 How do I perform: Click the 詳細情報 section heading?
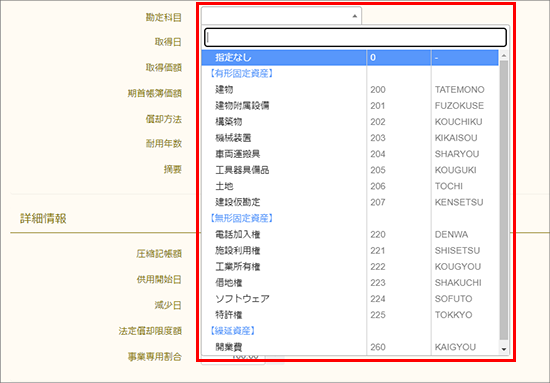tap(43, 219)
